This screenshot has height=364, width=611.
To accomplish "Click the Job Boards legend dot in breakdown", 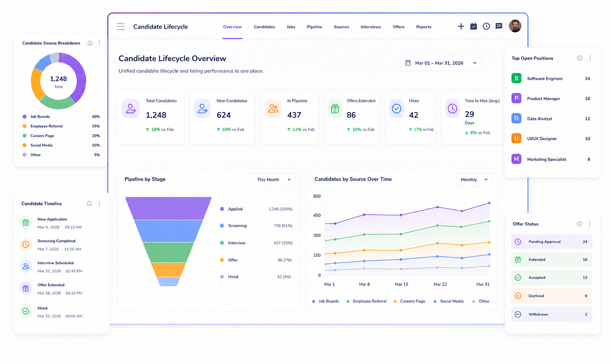I will point(25,117).
